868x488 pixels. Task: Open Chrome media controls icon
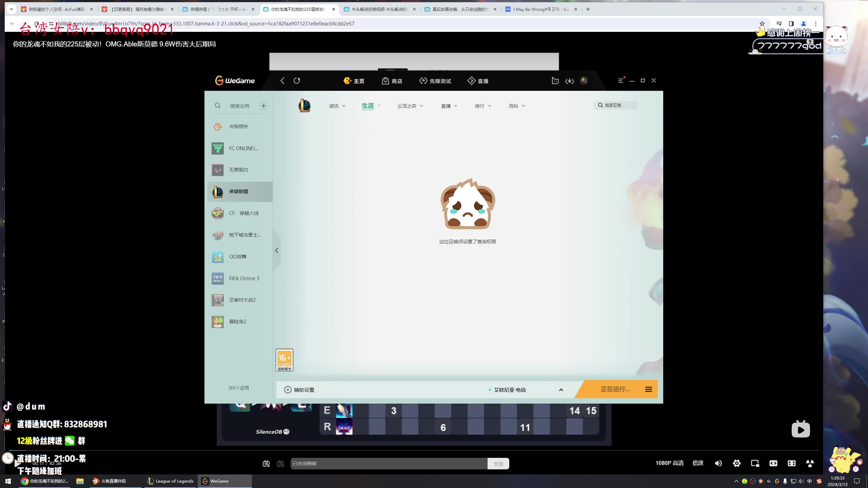point(779,24)
